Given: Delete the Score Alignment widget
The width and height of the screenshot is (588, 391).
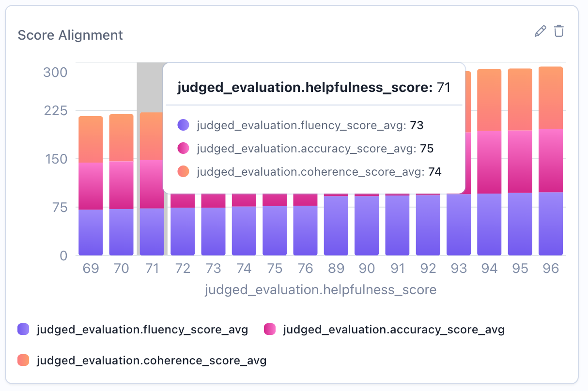Looking at the screenshot, I should click(x=559, y=30).
